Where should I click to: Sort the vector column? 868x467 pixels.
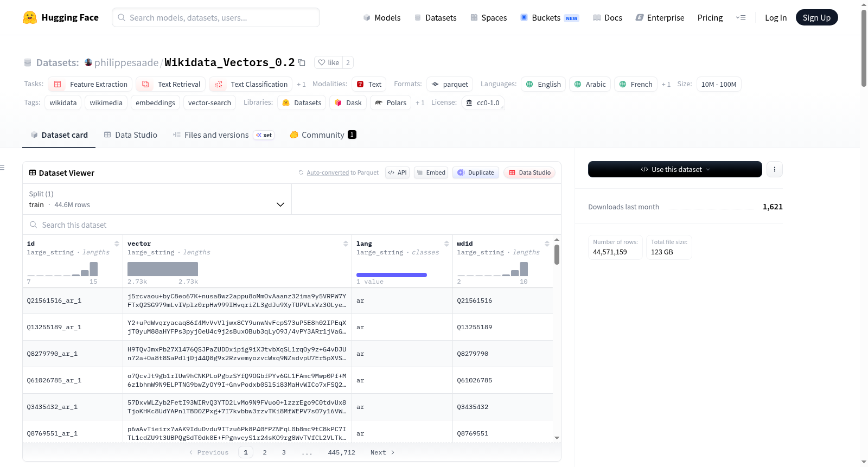click(x=346, y=244)
